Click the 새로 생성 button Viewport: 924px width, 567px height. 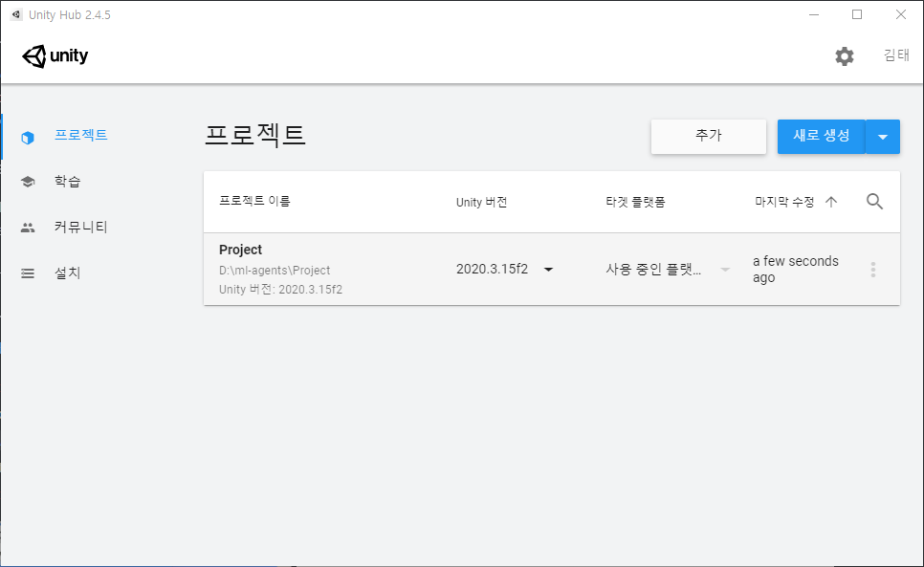point(821,137)
